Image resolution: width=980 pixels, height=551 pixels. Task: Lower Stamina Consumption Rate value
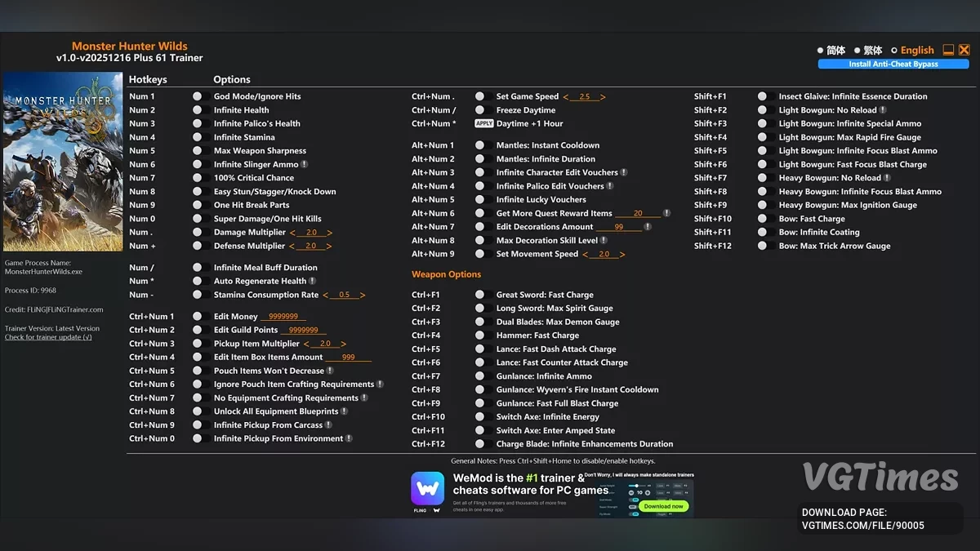326,295
